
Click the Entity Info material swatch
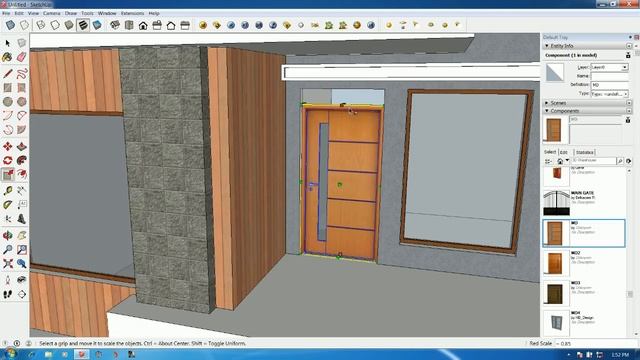pyautogui.click(x=555, y=73)
